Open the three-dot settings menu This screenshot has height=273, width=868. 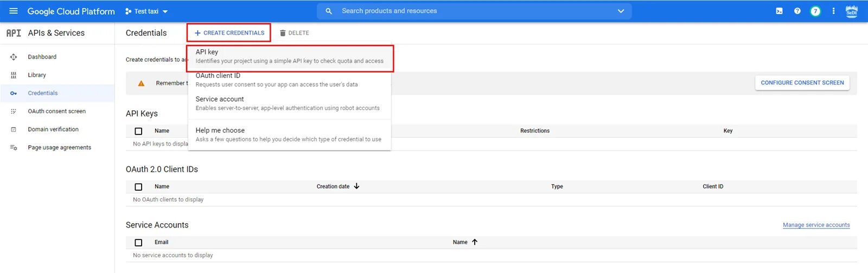coord(833,11)
